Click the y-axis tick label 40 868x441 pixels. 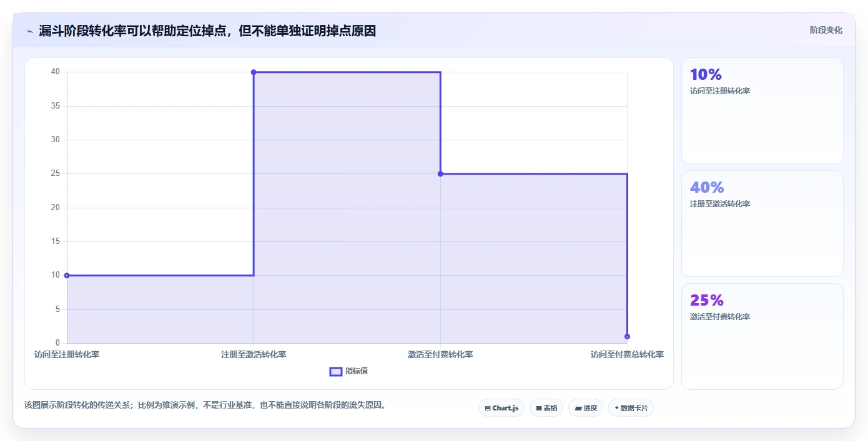pyautogui.click(x=56, y=72)
